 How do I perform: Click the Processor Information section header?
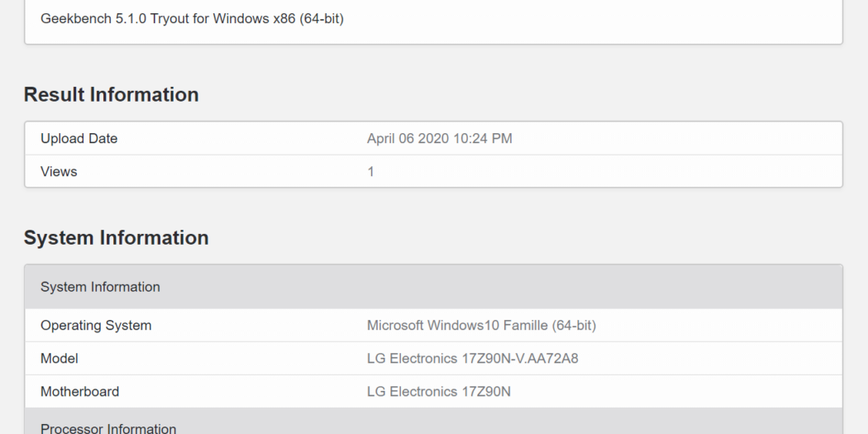[x=108, y=428]
